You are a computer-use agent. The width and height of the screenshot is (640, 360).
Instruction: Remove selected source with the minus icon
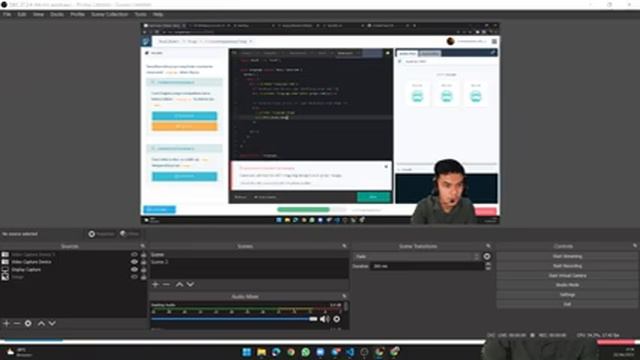(x=17, y=323)
